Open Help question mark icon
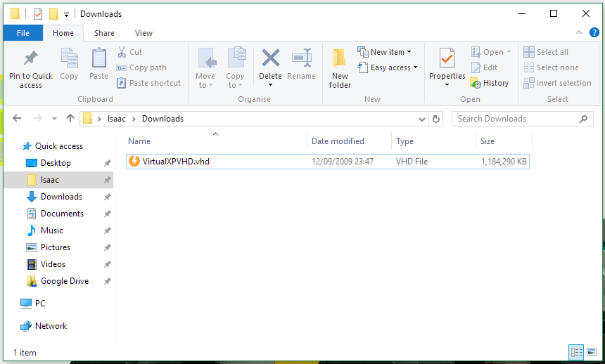 [594, 33]
